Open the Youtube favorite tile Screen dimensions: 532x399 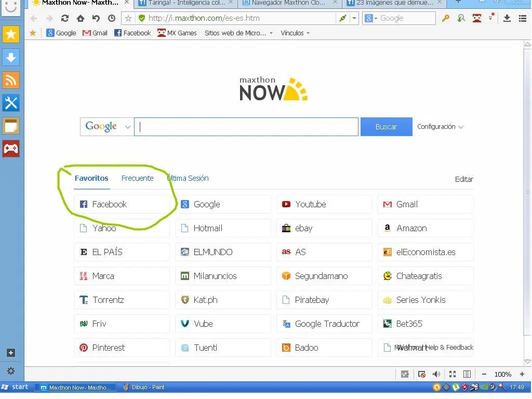tap(324, 204)
